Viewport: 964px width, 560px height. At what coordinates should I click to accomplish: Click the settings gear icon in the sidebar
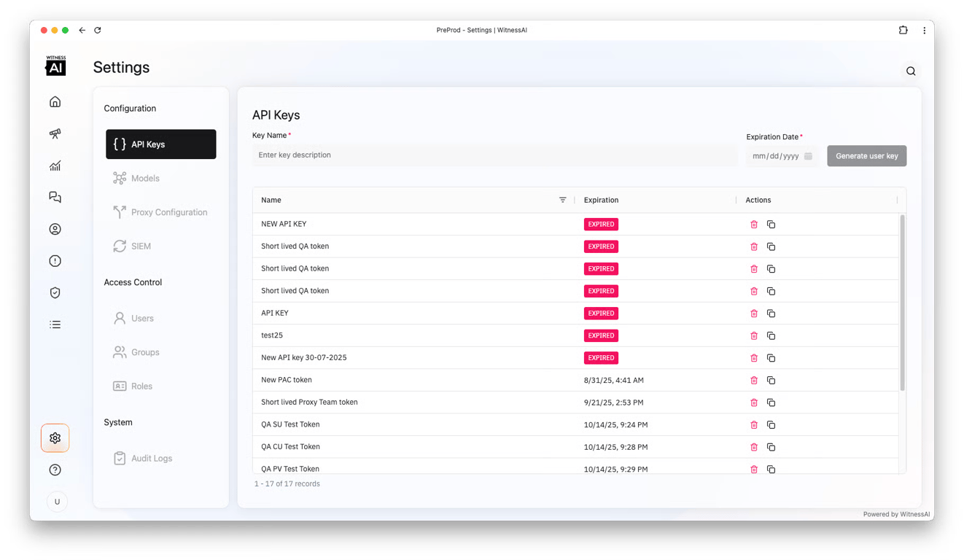(x=55, y=438)
